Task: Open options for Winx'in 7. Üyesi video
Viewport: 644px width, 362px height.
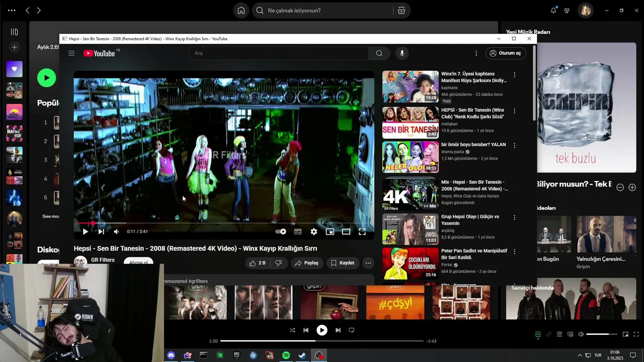Action: 514,75
